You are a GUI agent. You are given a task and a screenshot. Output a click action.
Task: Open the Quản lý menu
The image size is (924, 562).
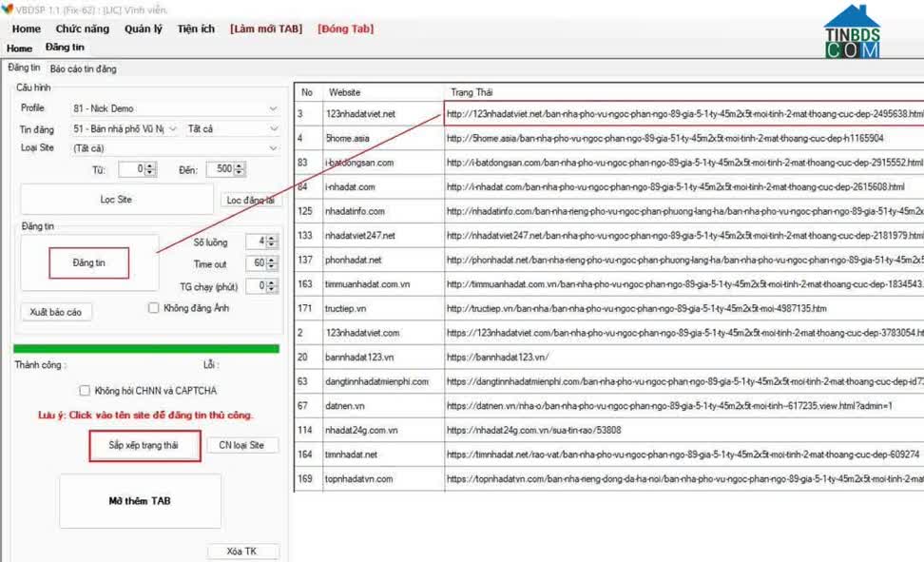(x=144, y=29)
